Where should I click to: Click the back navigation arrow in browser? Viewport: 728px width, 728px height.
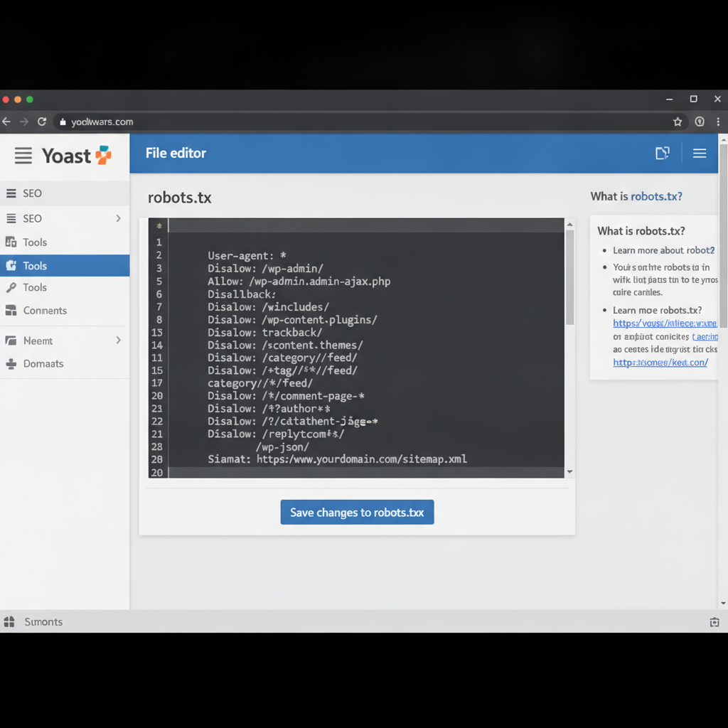(x=6, y=122)
